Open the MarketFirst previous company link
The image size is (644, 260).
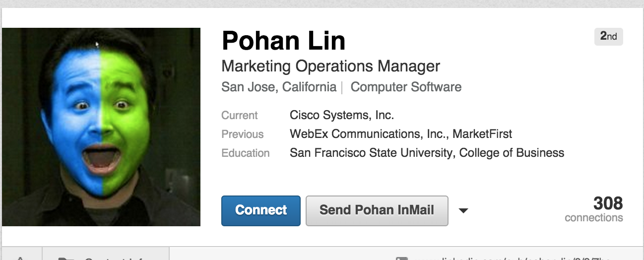(482, 134)
